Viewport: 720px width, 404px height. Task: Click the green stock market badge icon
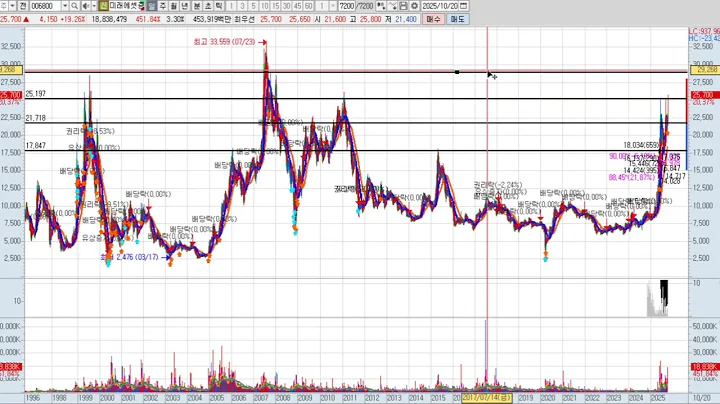coord(103,6)
